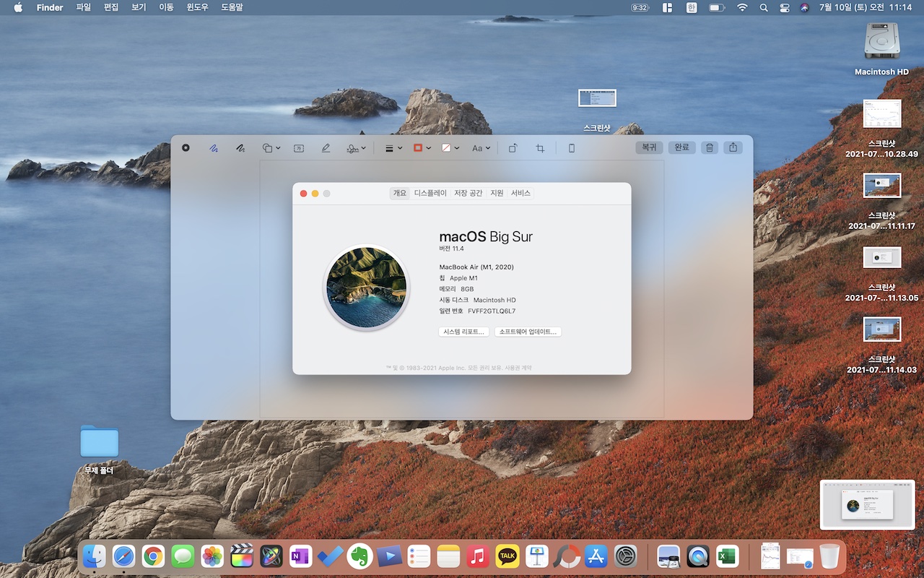
Task: Open the Signature dropdown
Action: 356,147
